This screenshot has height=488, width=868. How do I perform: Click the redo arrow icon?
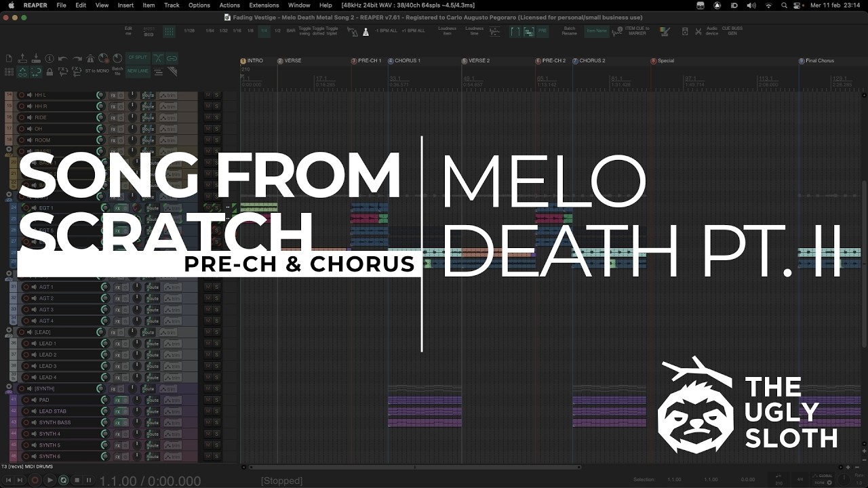pyautogui.click(x=77, y=59)
